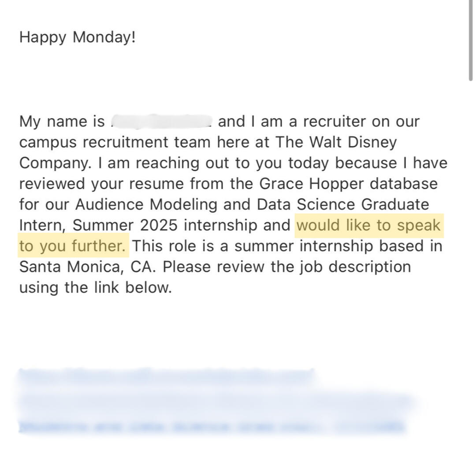
Task: Click the "using the link below." text
Action: [95, 287]
